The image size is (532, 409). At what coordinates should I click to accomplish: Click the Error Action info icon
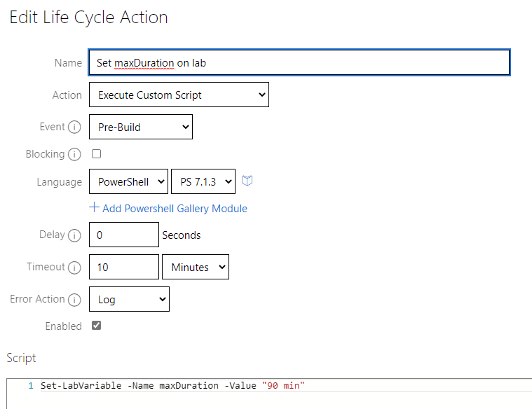76,300
